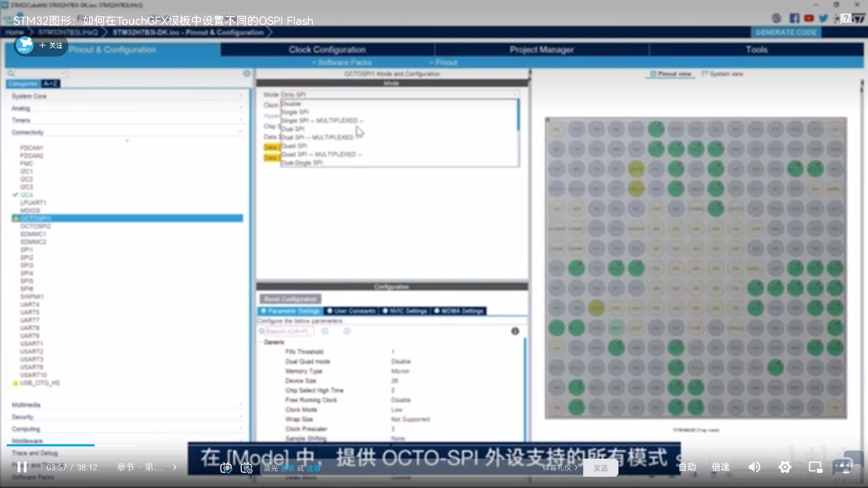Screen dimensions: 868x488
Task: Click the anniversary badge icon
Action: (x=776, y=18)
